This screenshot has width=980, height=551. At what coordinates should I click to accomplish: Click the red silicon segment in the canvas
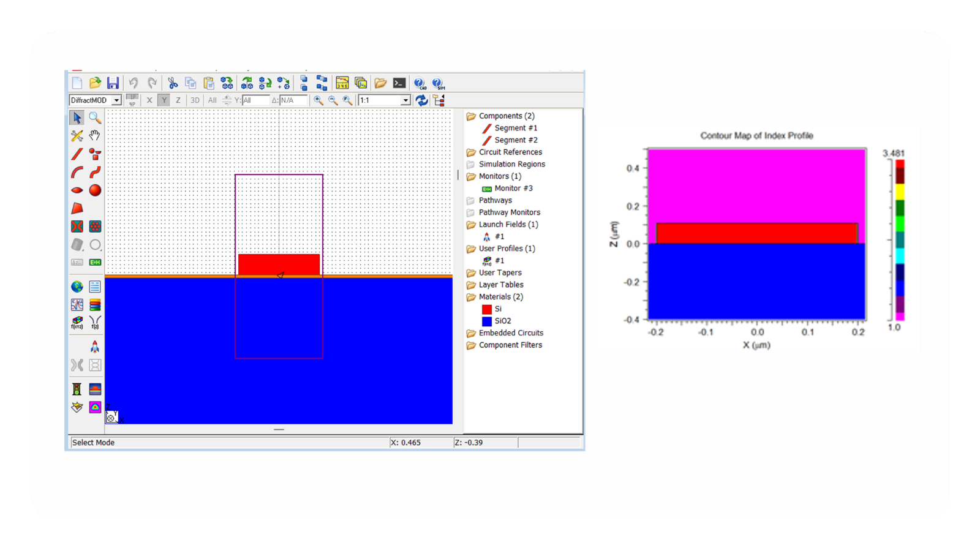tap(279, 264)
